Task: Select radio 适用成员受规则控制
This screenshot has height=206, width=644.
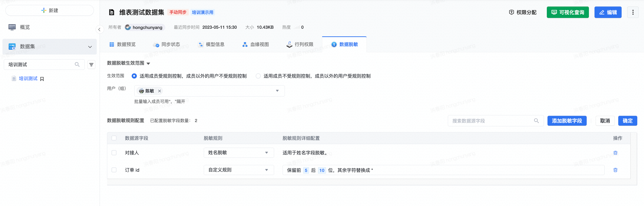Action: tap(134, 76)
